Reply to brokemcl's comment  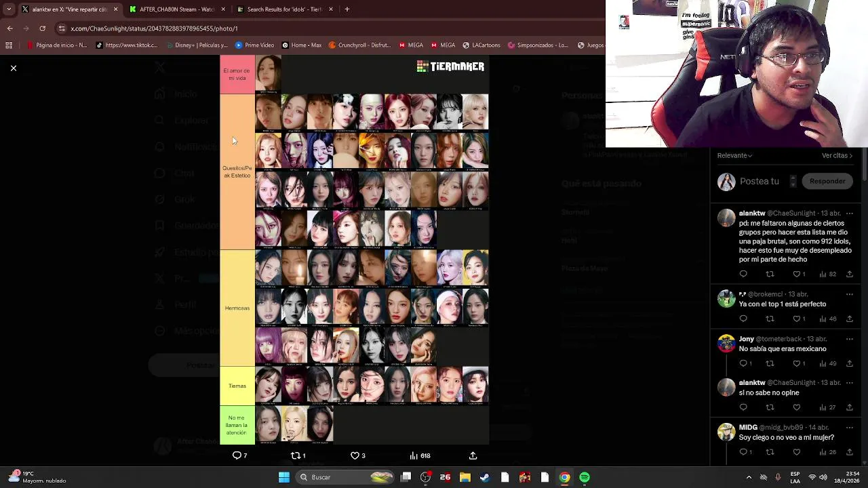coord(743,319)
